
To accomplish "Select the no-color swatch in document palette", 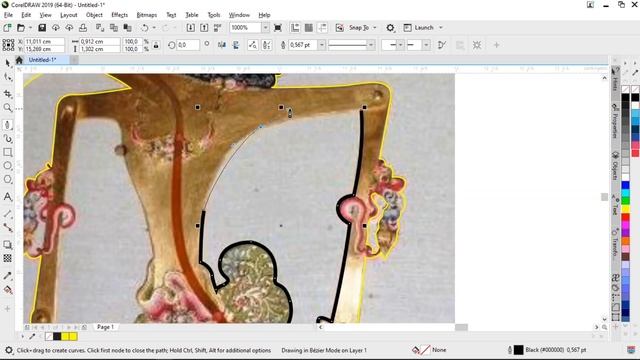I will 49,337.
